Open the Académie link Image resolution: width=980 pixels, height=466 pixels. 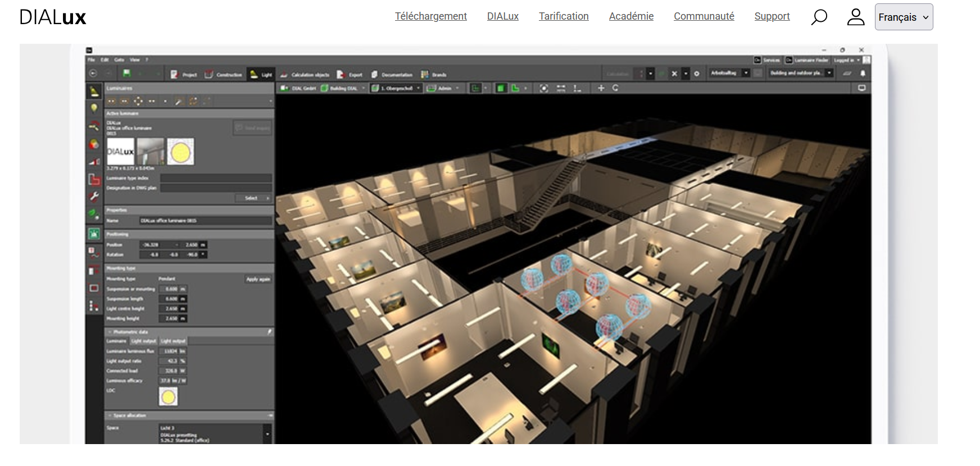(x=631, y=16)
